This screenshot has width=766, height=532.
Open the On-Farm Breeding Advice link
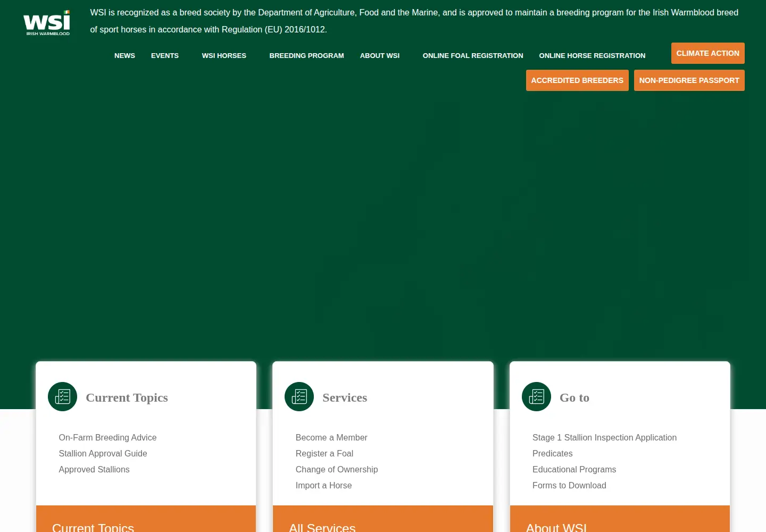107,437
